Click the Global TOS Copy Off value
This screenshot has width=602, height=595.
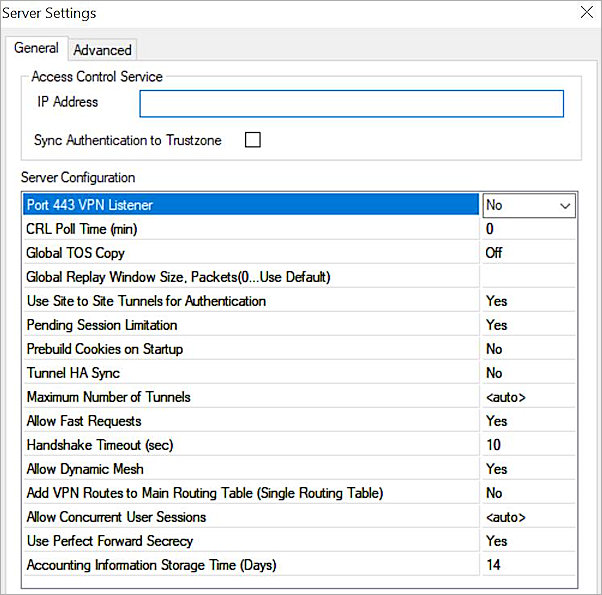point(528,253)
